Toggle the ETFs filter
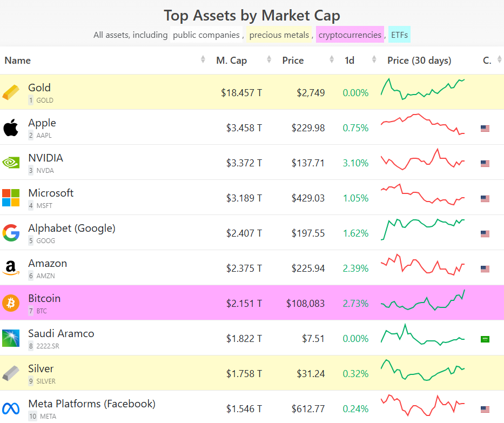Screen dimensions: 504x423 tap(399, 35)
